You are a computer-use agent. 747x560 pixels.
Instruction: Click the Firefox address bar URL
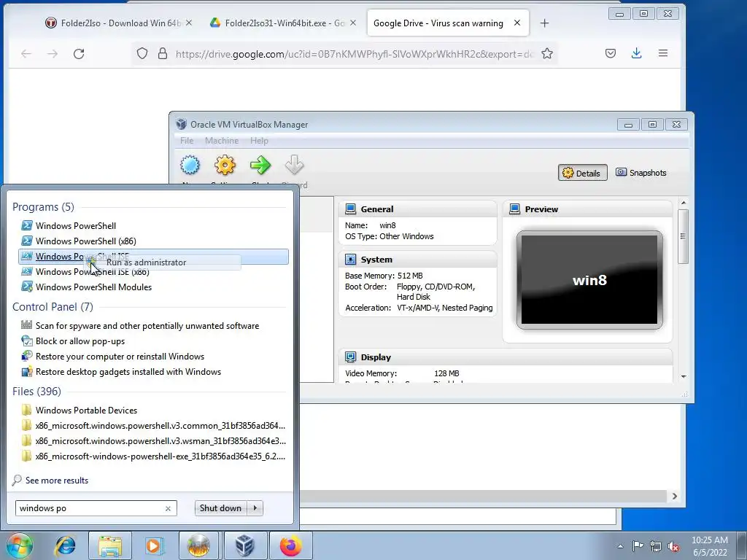click(x=354, y=54)
